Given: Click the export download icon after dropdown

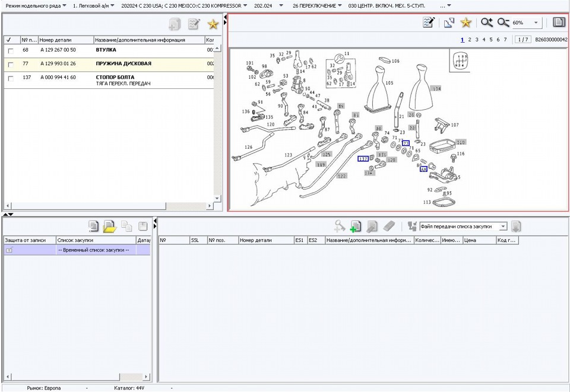Looking at the screenshot, I should 516,226.
